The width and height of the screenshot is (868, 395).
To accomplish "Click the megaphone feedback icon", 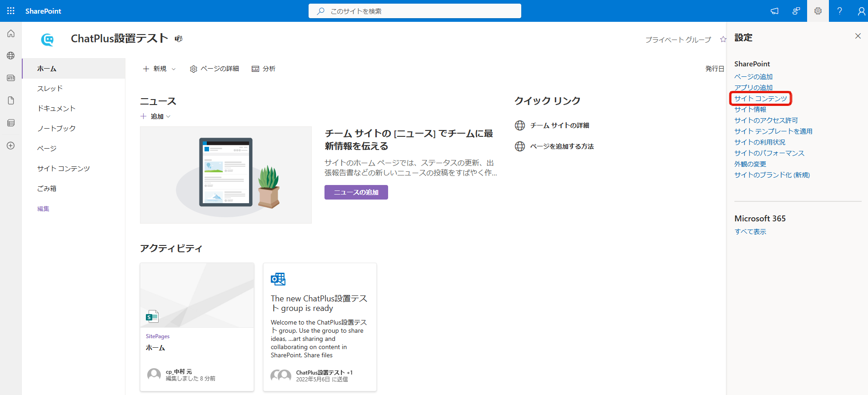I will 774,11.
